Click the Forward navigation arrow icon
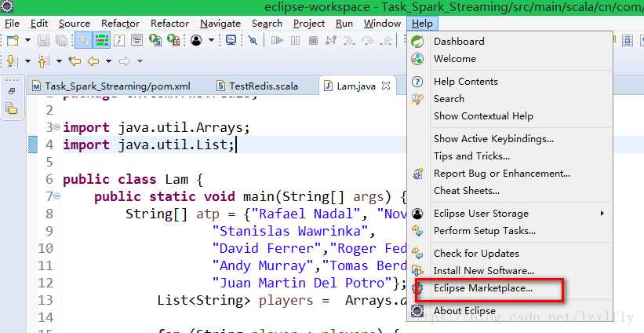Viewport: 644px width, 333px height. pyautogui.click(x=125, y=61)
